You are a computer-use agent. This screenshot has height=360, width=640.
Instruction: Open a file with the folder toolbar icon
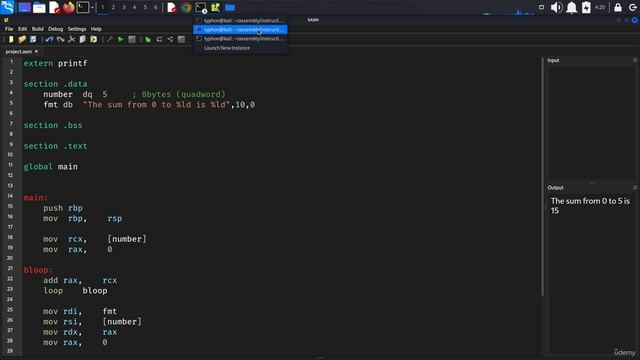[22, 39]
